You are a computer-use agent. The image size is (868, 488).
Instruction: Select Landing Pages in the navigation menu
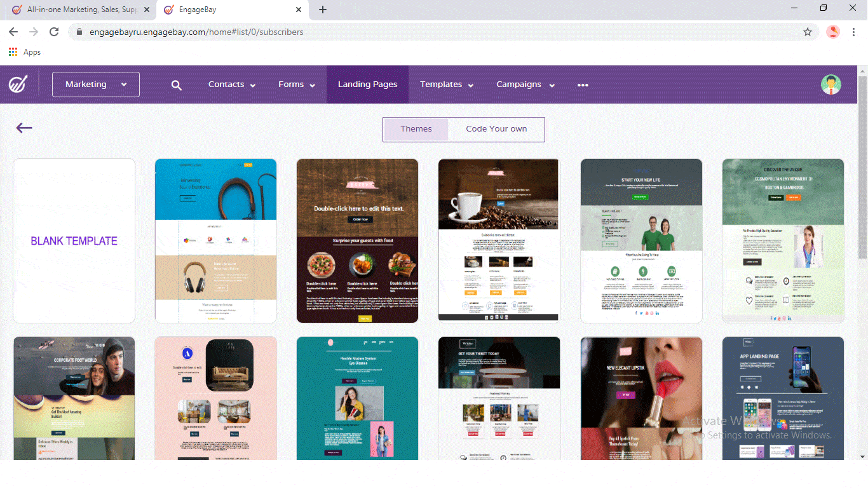tap(367, 84)
